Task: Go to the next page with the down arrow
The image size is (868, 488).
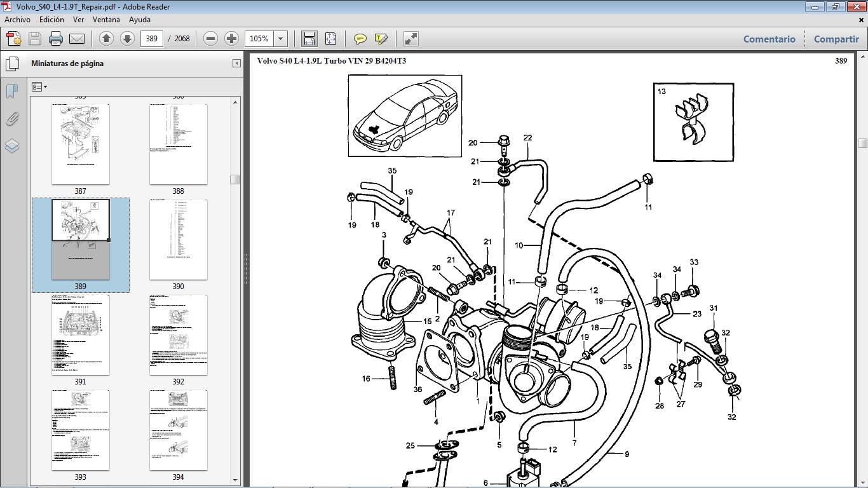Action: (x=127, y=39)
